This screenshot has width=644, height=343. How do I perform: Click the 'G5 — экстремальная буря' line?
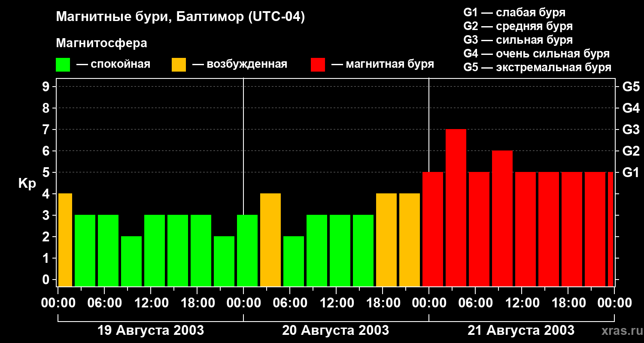tap(537, 67)
